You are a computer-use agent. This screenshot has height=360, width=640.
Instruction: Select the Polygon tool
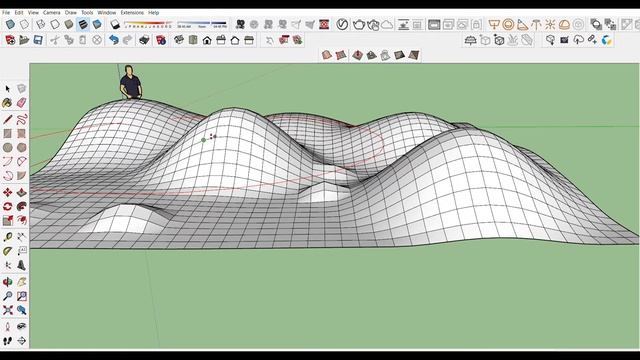click(x=22, y=147)
